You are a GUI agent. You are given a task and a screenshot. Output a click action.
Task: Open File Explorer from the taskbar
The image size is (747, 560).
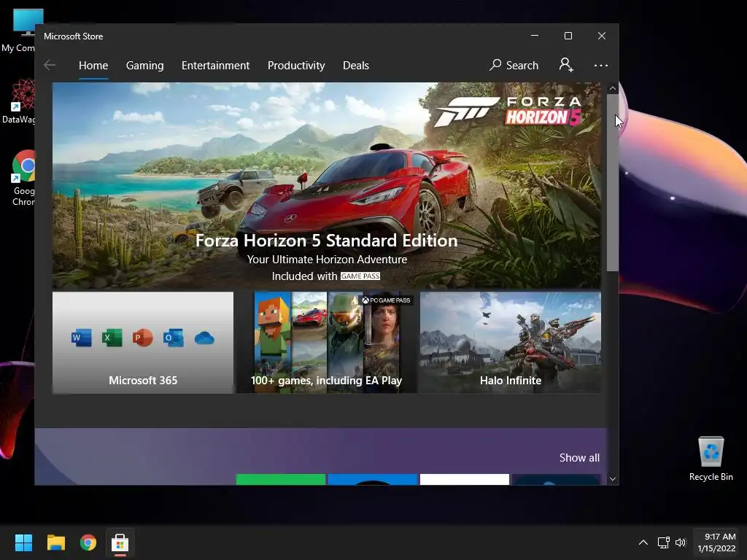tap(55, 542)
